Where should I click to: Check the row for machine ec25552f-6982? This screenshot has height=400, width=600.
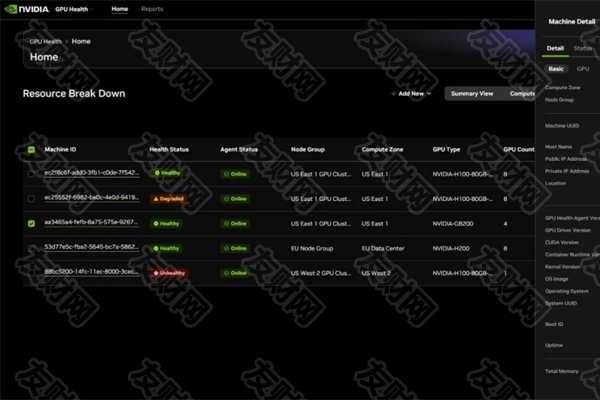pyautogui.click(x=31, y=199)
